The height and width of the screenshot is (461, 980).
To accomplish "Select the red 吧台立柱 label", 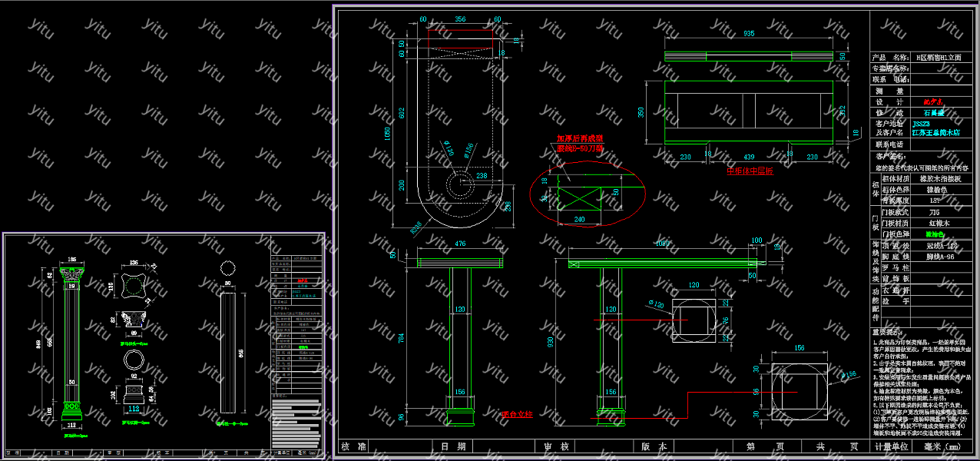I will (517, 413).
